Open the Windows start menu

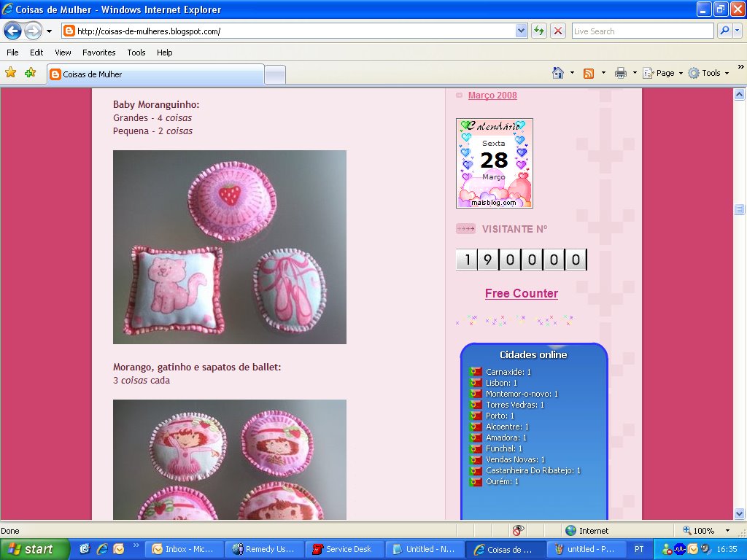[34, 549]
